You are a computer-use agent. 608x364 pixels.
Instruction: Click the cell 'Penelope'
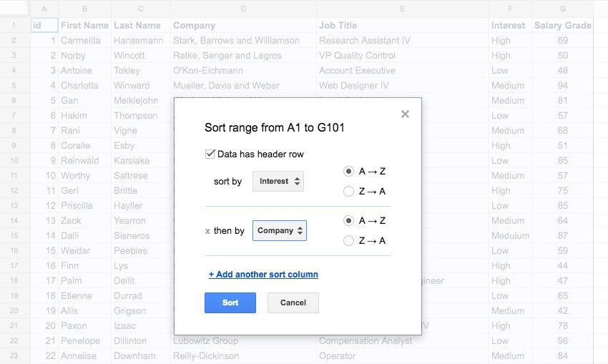pos(84,340)
